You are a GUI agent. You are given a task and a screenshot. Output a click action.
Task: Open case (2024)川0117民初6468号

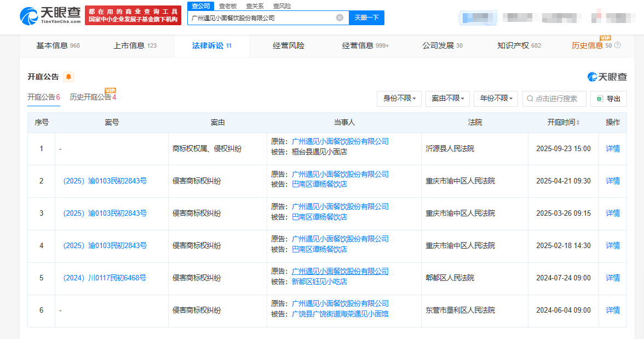[x=105, y=278]
